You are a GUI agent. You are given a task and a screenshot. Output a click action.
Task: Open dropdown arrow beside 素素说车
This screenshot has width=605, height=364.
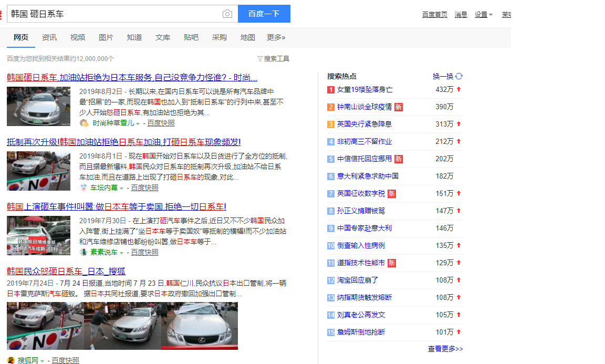[121, 253]
